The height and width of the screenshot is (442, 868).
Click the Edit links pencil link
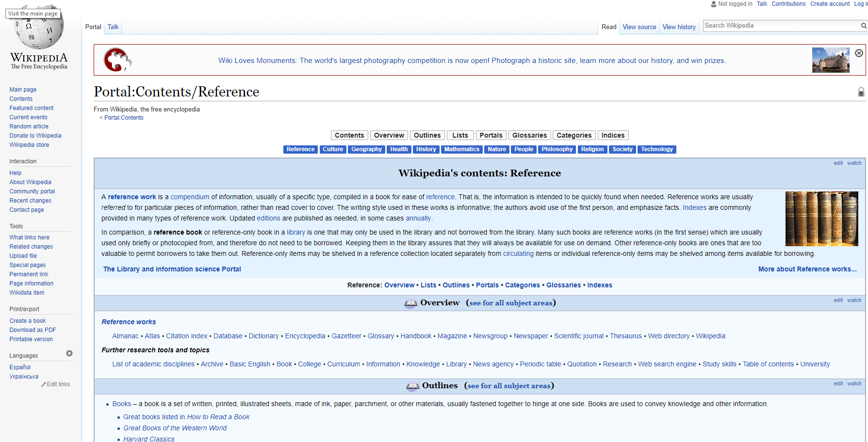pyautogui.click(x=56, y=384)
